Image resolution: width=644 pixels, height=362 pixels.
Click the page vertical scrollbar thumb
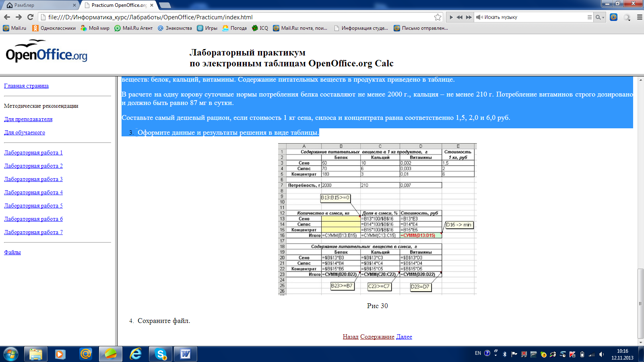(640, 304)
